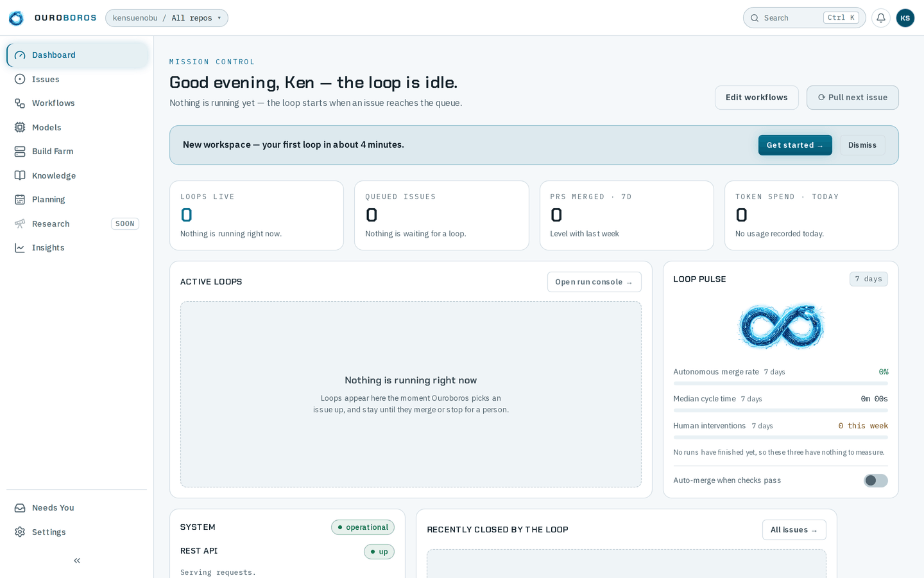Click the Planning calendar icon
The width and height of the screenshot is (924, 578).
[20, 200]
